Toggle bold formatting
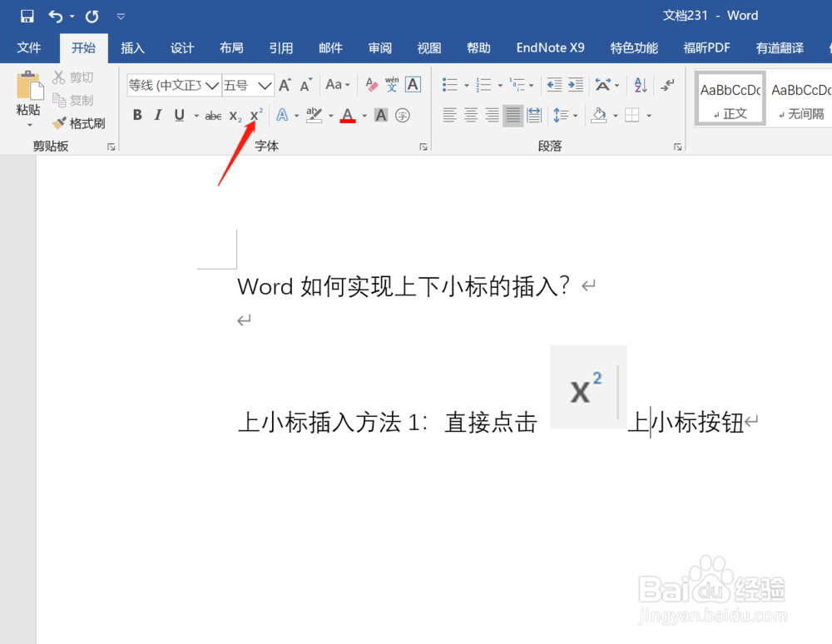Screen dimensions: 832x644 (x=137, y=115)
